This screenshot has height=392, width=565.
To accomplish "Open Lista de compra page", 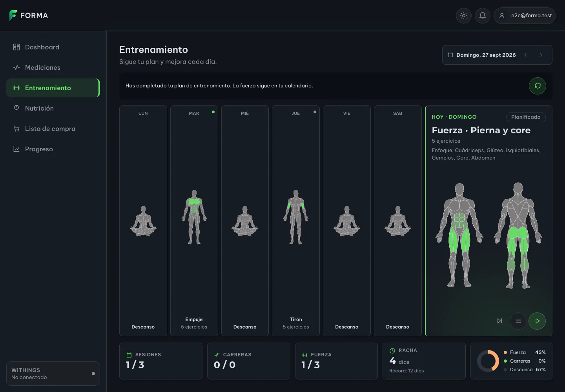I will (x=53, y=129).
